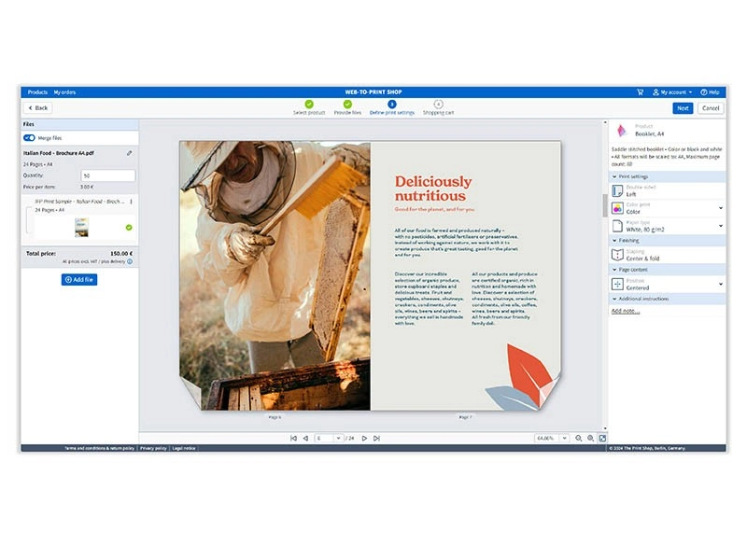Click the Help question mark icon
Viewport: 747px width, 560px height.
[710, 92]
